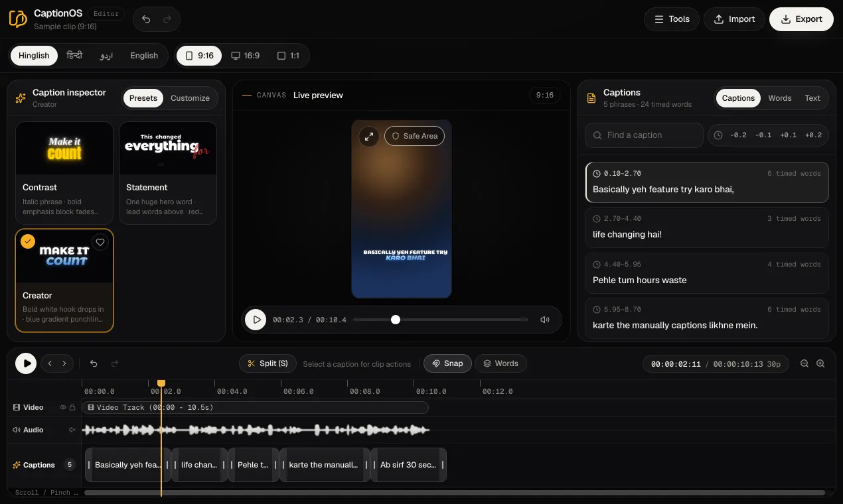Viewport: 843px width, 504px height.
Task: Shift timing by -0.2
Action: tap(738, 135)
